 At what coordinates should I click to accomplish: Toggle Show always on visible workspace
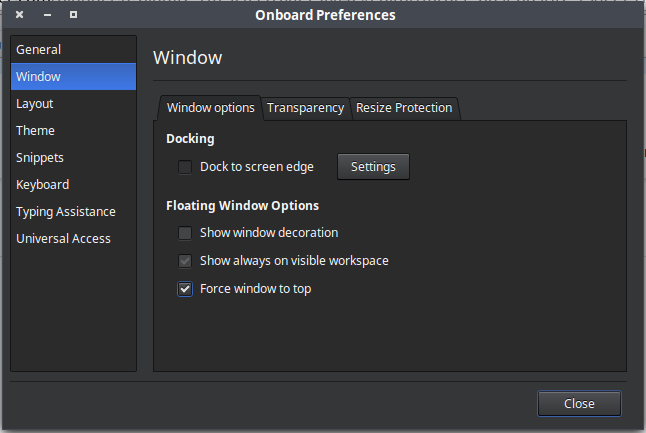click(185, 261)
